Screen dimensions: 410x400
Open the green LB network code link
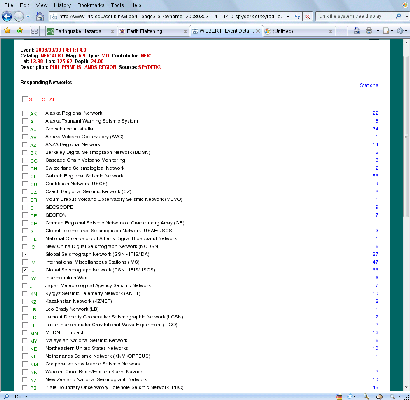(x=34, y=310)
